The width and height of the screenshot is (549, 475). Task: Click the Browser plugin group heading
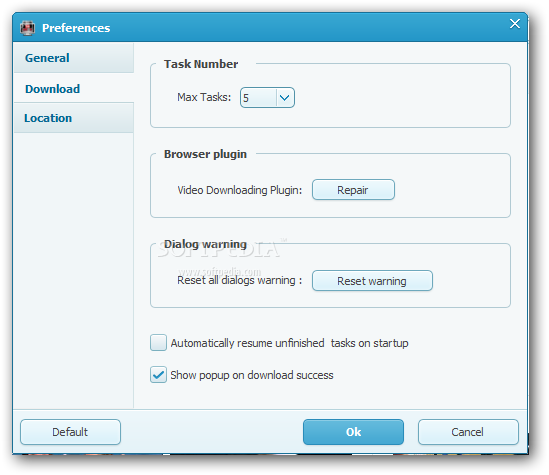click(205, 154)
